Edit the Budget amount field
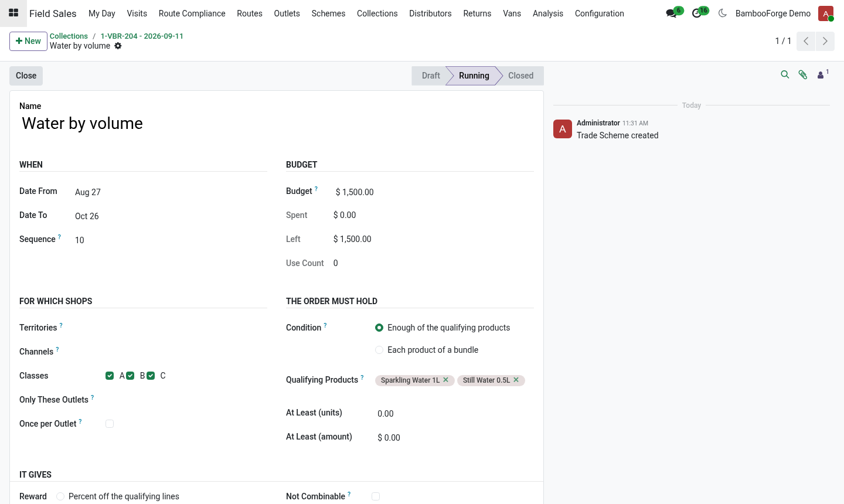 point(433,192)
